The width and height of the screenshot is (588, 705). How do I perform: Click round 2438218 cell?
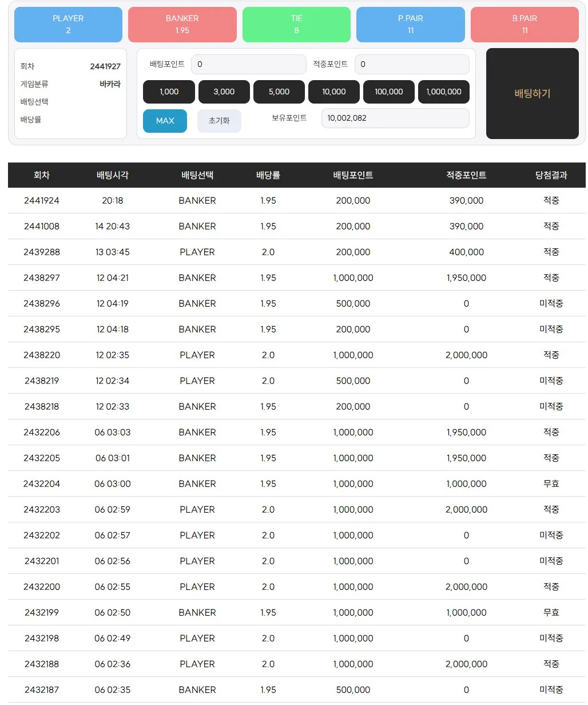(42, 406)
